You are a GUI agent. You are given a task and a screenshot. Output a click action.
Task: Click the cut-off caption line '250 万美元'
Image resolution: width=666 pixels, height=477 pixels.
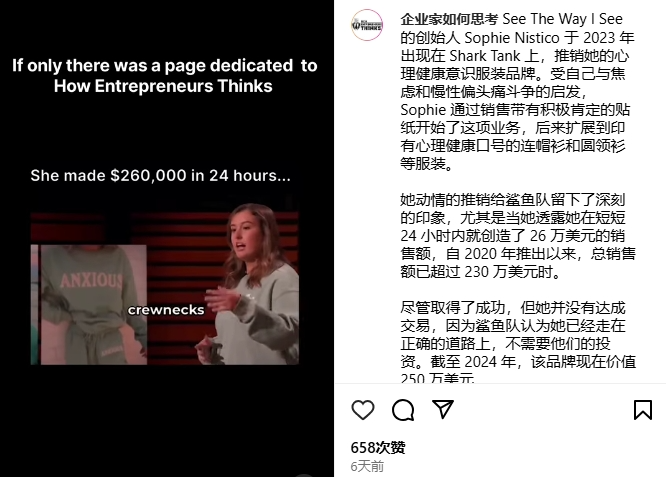[x=437, y=377]
